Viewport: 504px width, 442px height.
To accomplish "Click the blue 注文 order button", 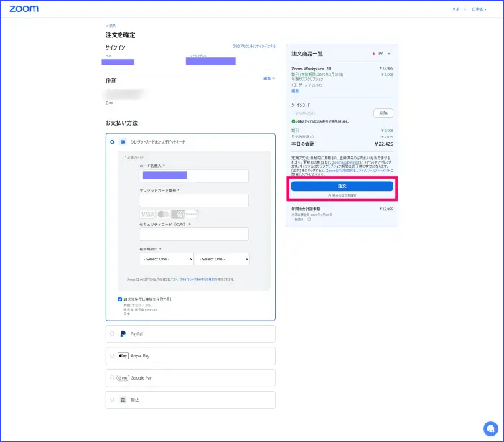I will [342, 186].
